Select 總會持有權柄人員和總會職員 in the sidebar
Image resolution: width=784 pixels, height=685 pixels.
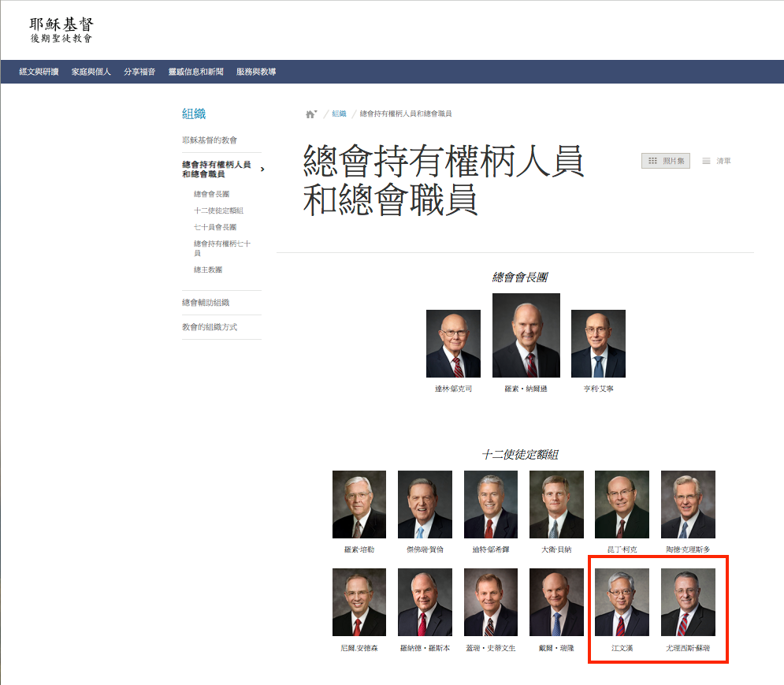tap(217, 169)
